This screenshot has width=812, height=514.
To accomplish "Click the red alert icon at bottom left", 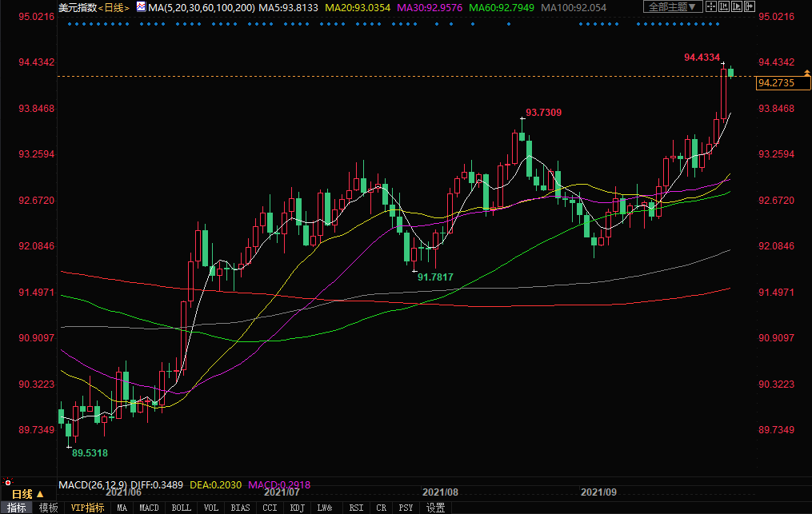I will [x=7, y=482].
